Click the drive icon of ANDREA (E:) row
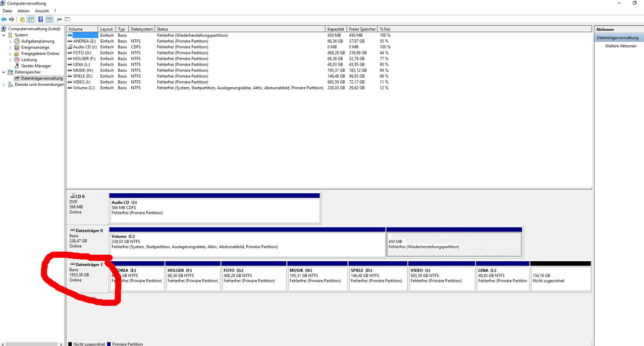Image resolution: width=644 pixels, height=346 pixels. click(x=70, y=41)
